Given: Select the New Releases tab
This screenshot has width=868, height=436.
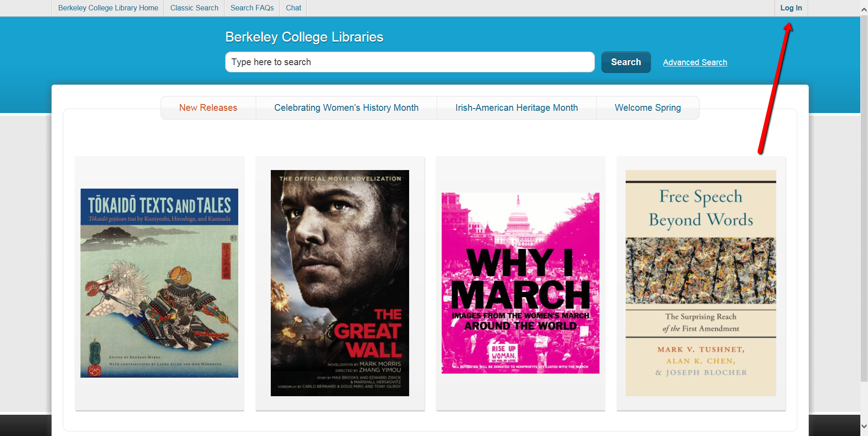Looking at the screenshot, I should point(208,108).
